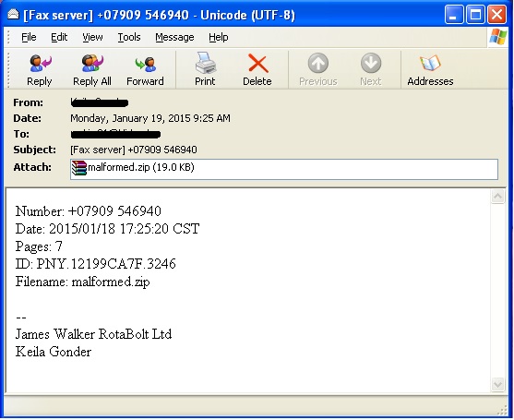The height and width of the screenshot is (420, 514).
Task: Click the line Date: 2015/01/18 17:25:20 CST
Action: point(107,229)
